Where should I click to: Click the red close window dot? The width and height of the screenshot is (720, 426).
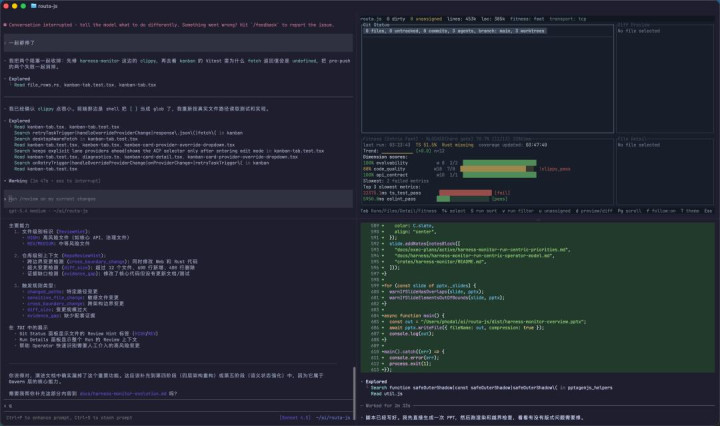point(7,5)
